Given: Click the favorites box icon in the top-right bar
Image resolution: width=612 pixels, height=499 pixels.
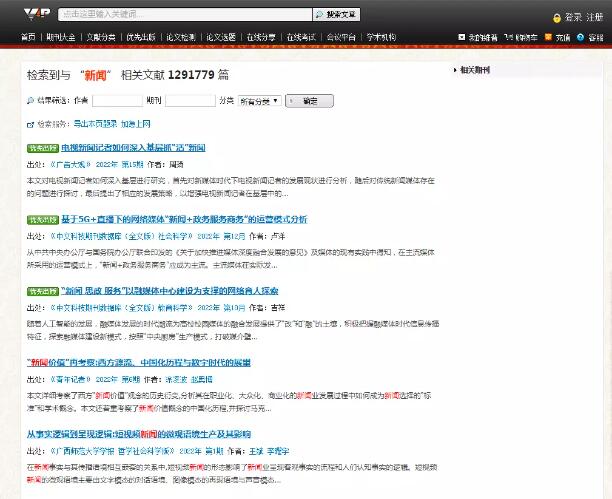Looking at the screenshot, I should pyautogui.click(x=462, y=37).
